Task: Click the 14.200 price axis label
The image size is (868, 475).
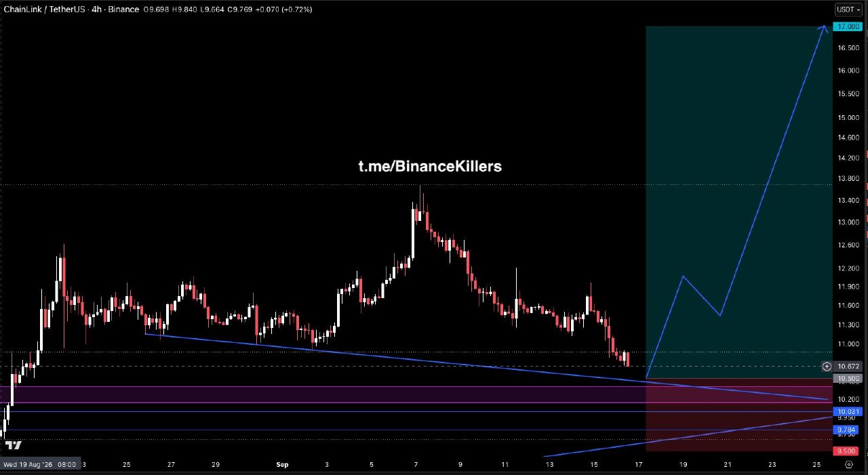Action: point(848,158)
